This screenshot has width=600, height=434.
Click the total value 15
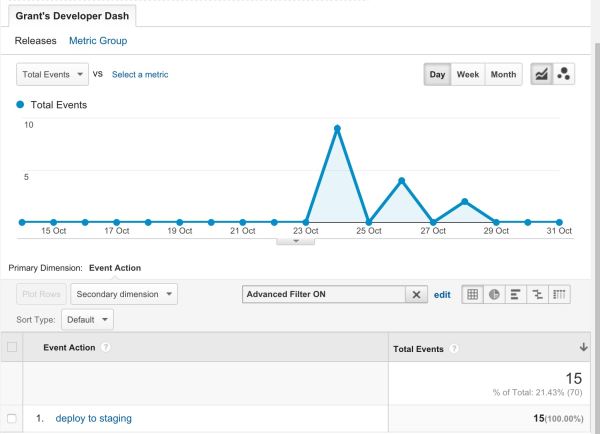[x=574, y=379]
